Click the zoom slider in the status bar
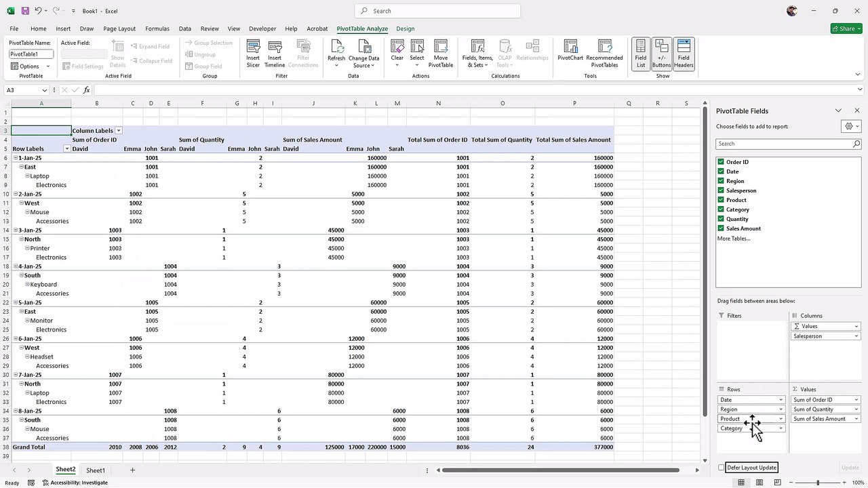 [818, 483]
